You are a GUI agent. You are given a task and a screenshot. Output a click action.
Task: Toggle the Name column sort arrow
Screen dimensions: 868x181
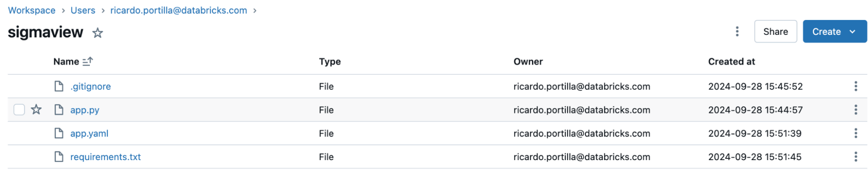tap(88, 61)
